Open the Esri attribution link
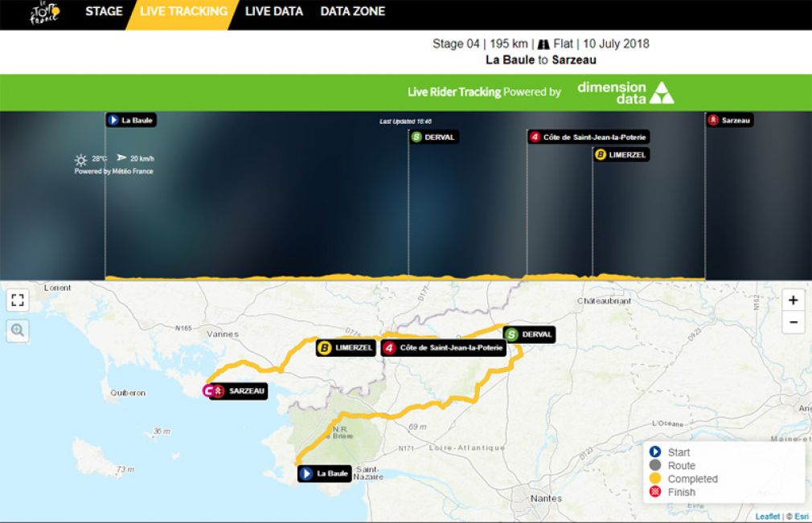 coord(802,517)
